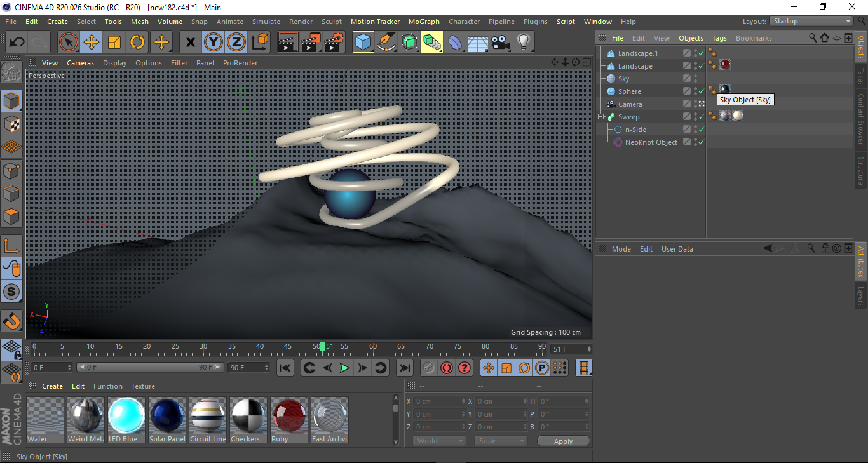Switch to Texture mode checker icon
The width and height of the screenshot is (868, 463).
pyautogui.click(x=11, y=124)
